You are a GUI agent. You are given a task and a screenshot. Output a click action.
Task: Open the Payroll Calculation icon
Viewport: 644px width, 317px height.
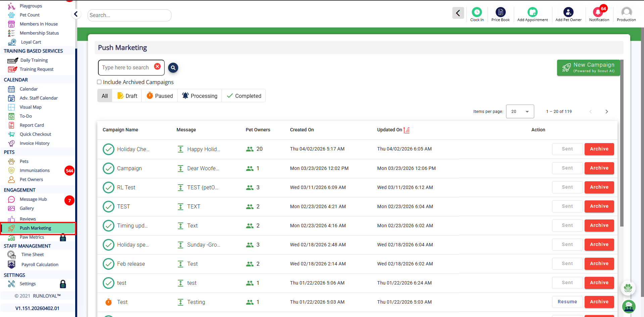tap(11, 265)
